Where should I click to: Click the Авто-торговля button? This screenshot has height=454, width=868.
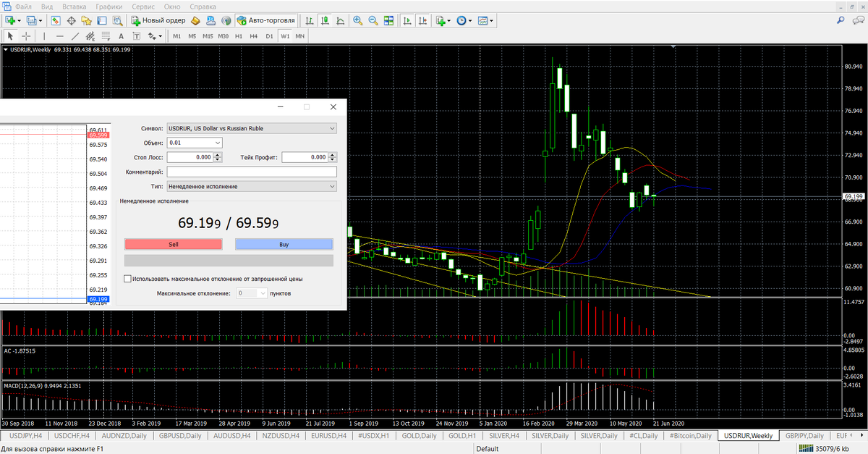266,20
